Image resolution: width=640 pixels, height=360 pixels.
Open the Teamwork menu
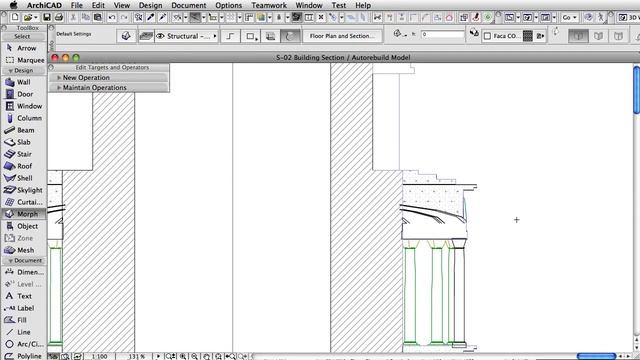click(x=269, y=5)
